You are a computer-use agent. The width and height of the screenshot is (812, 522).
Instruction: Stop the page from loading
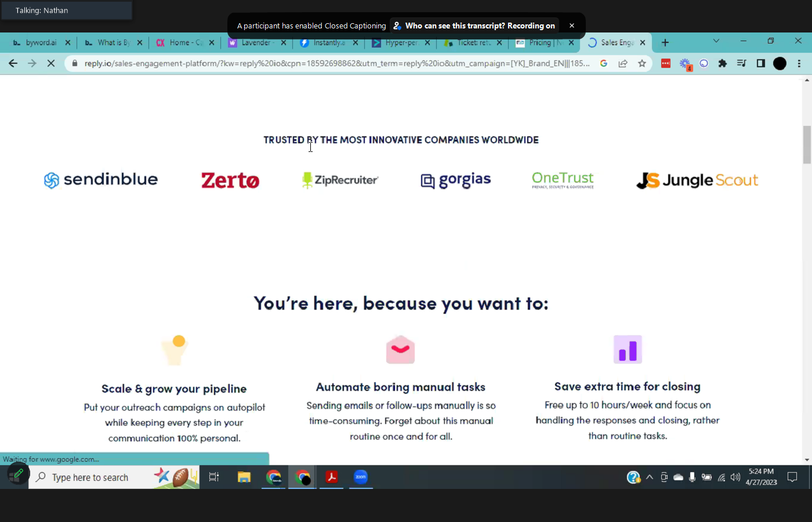(x=51, y=63)
